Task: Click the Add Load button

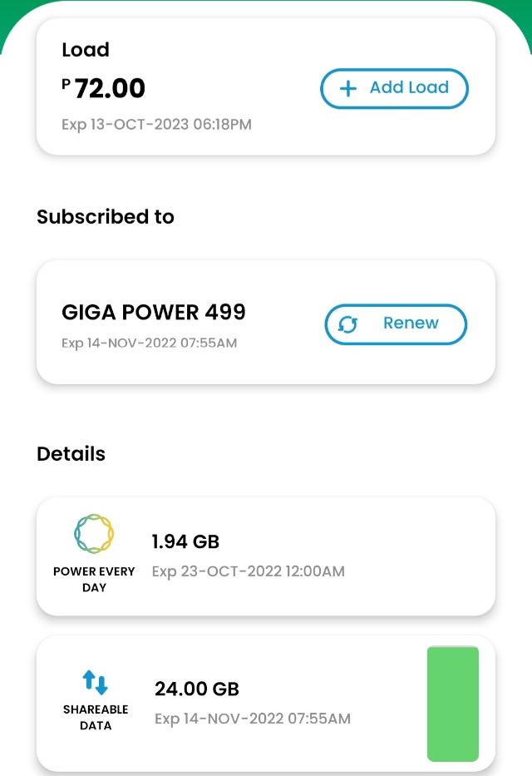Action: tap(394, 89)
